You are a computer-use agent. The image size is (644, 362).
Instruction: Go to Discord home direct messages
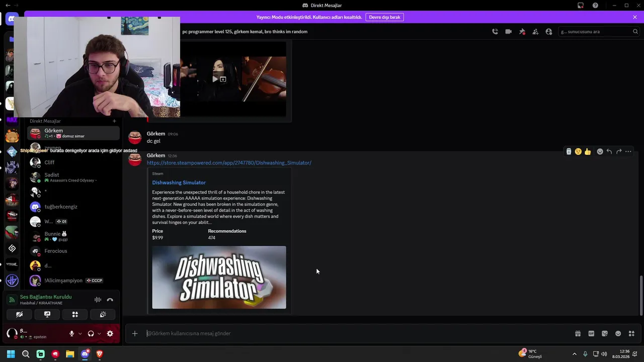point(12,20)
